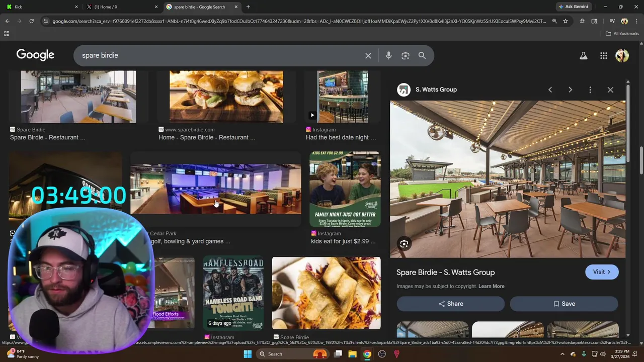Open more options menu in image preview panel
This screenshot has width=644, height=362.
(590, 89)
